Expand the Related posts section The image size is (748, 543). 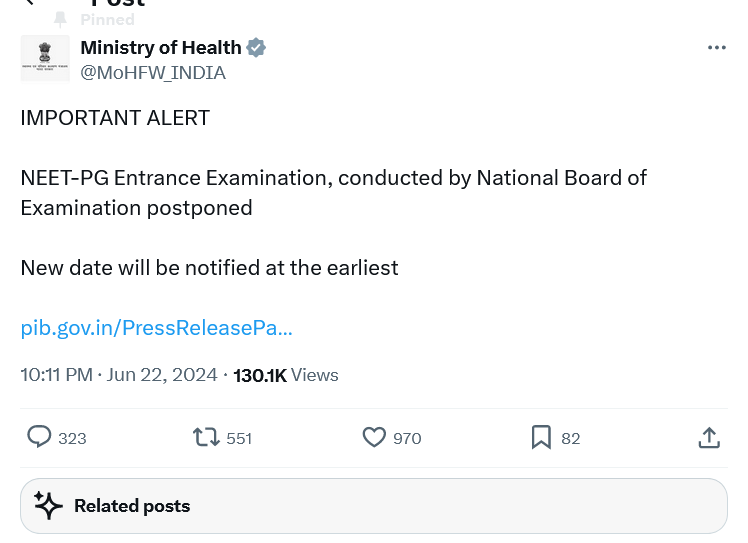(x=374, y=506)
